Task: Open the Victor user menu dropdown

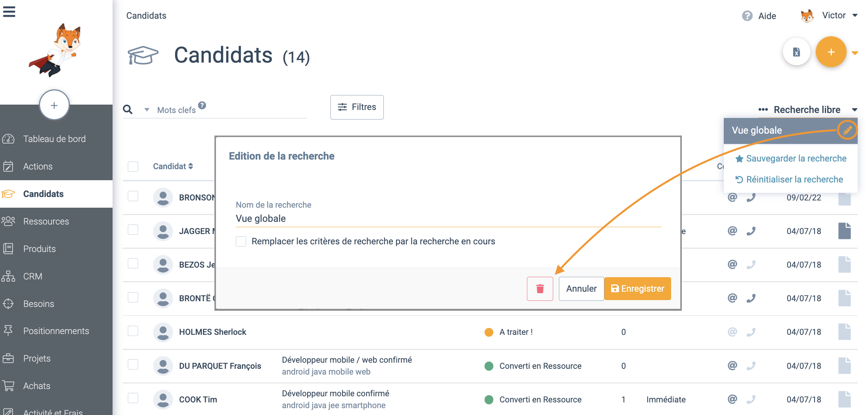Action: click(855, 16)
